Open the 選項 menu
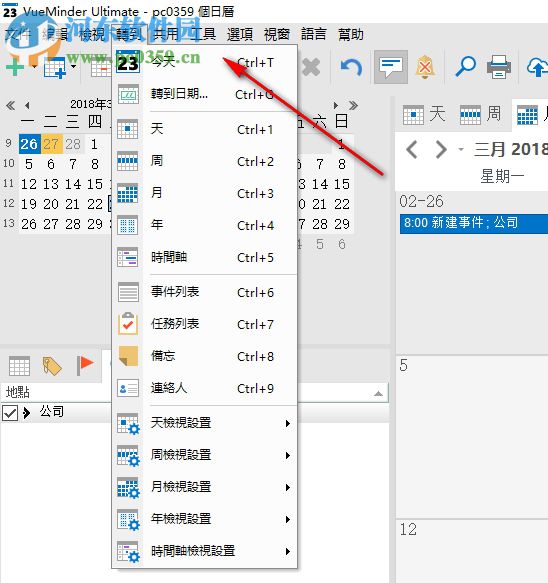 [240, 35]
